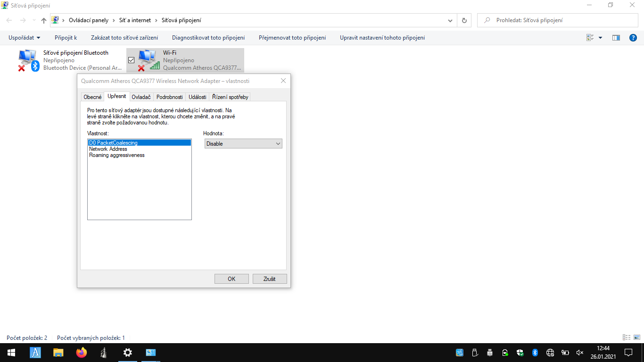Click the battery health tray icon with green dot
644x362 pixels.
click(x=505, y=353)
